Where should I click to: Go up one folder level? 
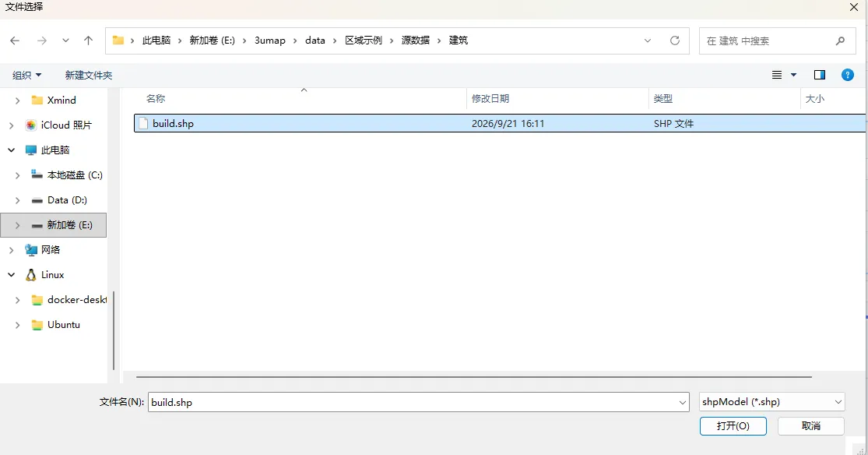click(x=88, y=41)
